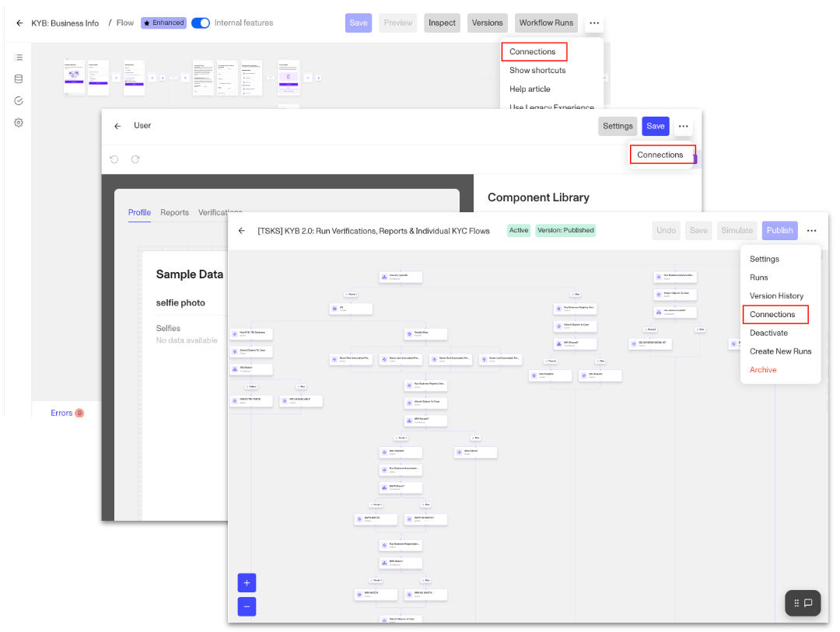
Task: Open the gear settings icon in sidebar
Action: pyautogui.click(x=19, y=123)
